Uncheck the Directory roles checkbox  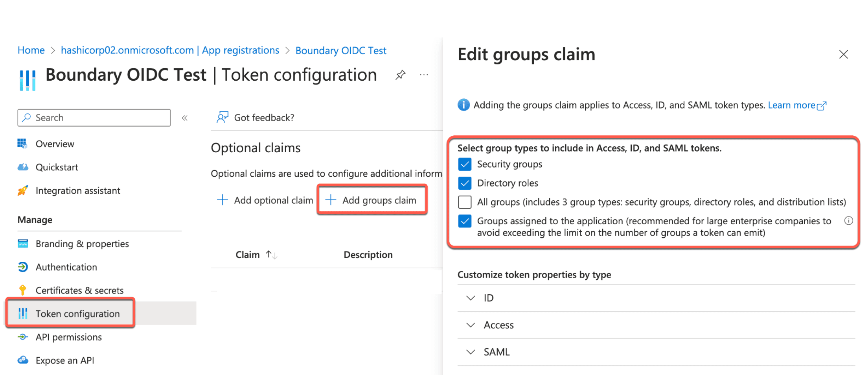(x=465, y=183)
